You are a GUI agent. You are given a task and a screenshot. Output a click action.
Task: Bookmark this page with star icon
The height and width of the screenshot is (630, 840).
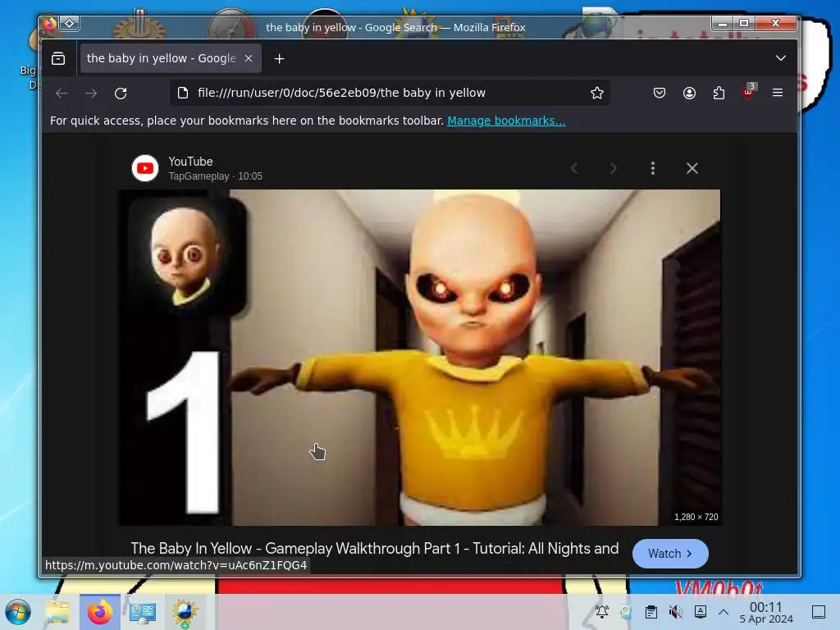point(597,94)
